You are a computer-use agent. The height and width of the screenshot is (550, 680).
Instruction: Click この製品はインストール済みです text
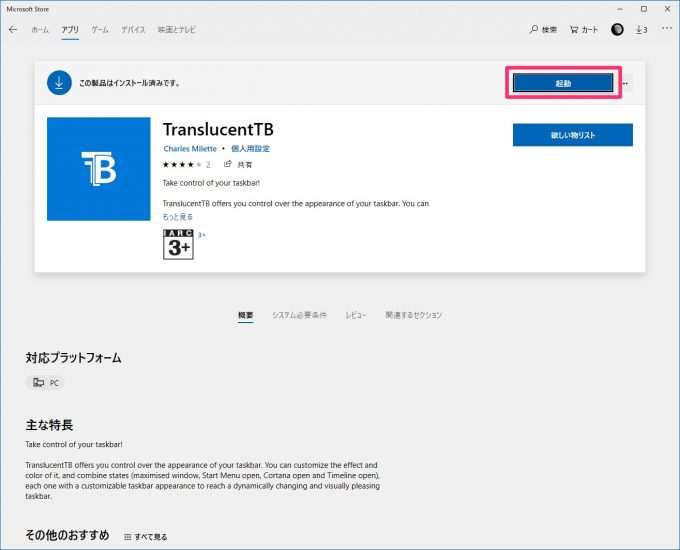pyautogui.click(x=129, y=83)
